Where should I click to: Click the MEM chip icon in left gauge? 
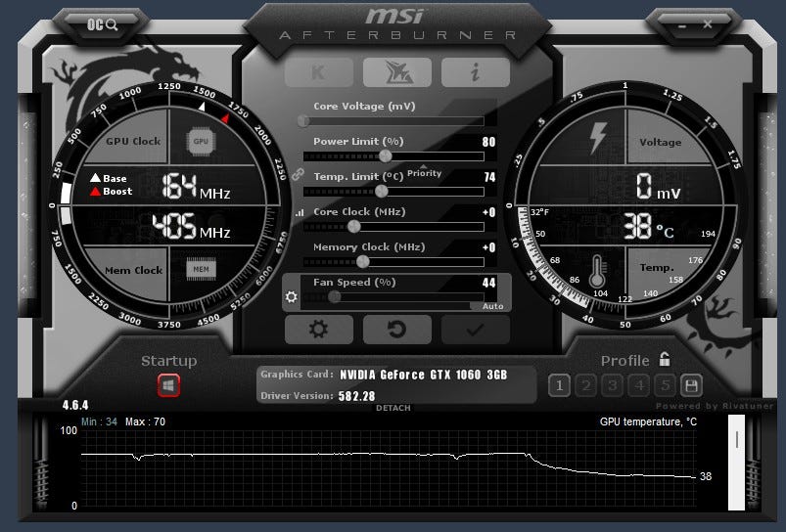click(201, 269)
